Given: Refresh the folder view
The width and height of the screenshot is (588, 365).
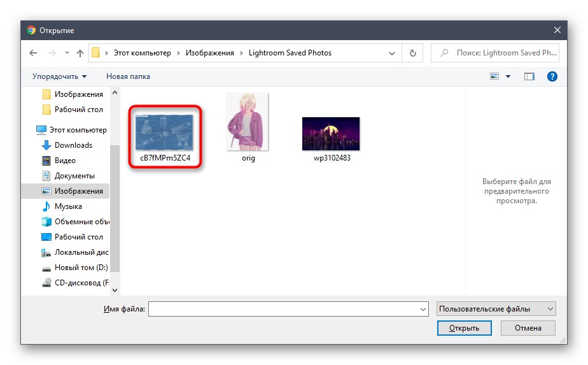Looking at the screenshot, I should tap(412, 54).
